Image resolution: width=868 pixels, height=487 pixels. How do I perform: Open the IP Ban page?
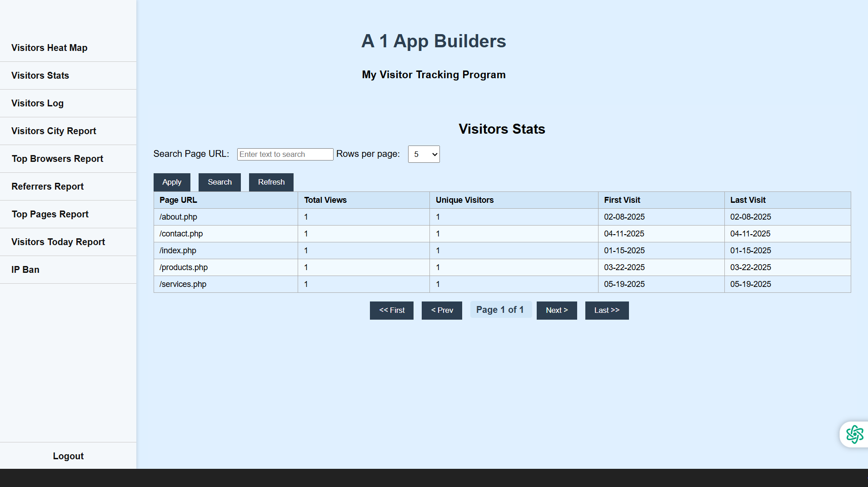(25, 270)
